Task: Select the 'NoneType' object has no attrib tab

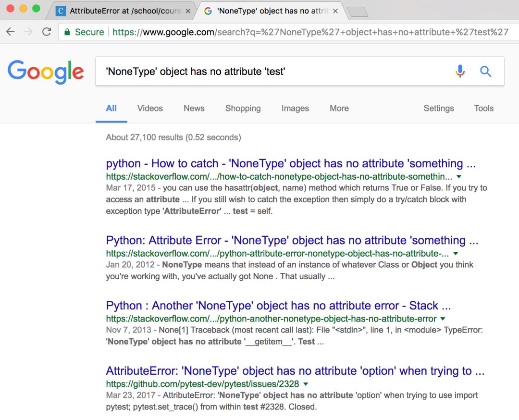Action: click(x=270, y=11)
